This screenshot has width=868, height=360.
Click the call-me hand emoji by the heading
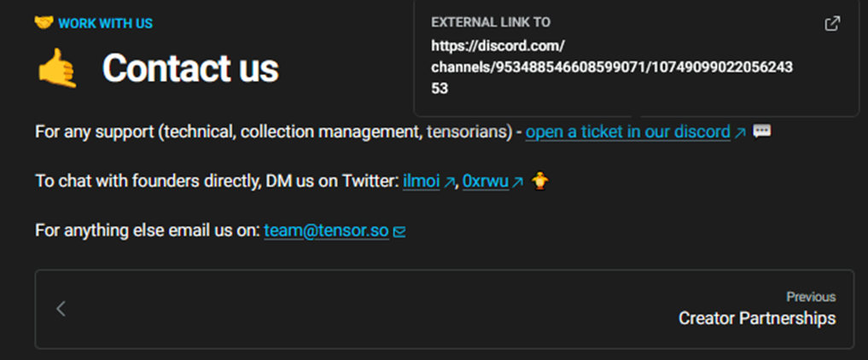(x=57, y=68)
